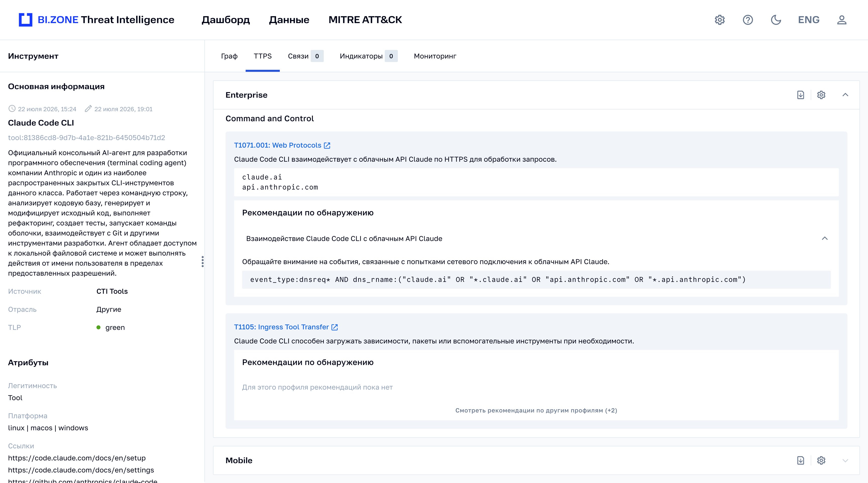Open the help question mark icon
868x483 pixels.
coord(748,20)
